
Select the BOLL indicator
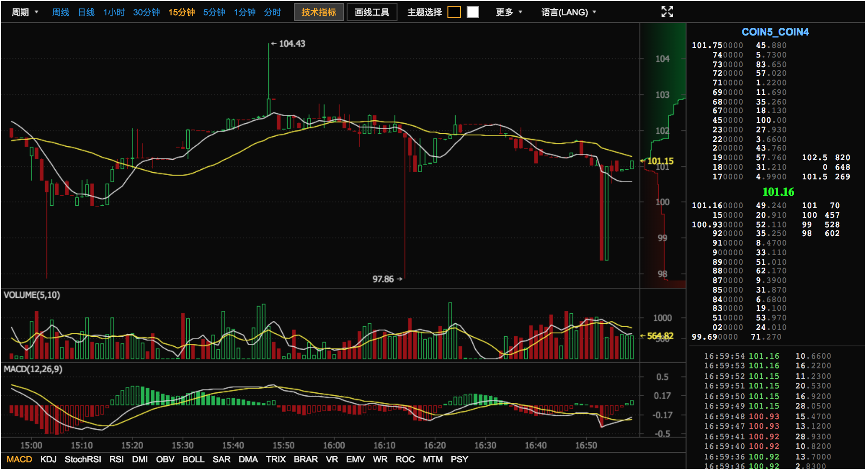coord(193,459)
